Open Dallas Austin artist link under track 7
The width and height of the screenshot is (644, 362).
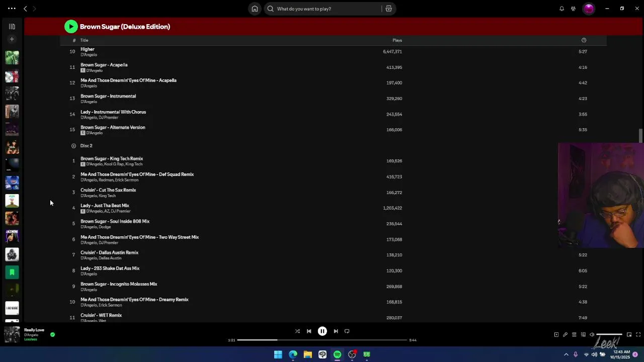(110, 258)
